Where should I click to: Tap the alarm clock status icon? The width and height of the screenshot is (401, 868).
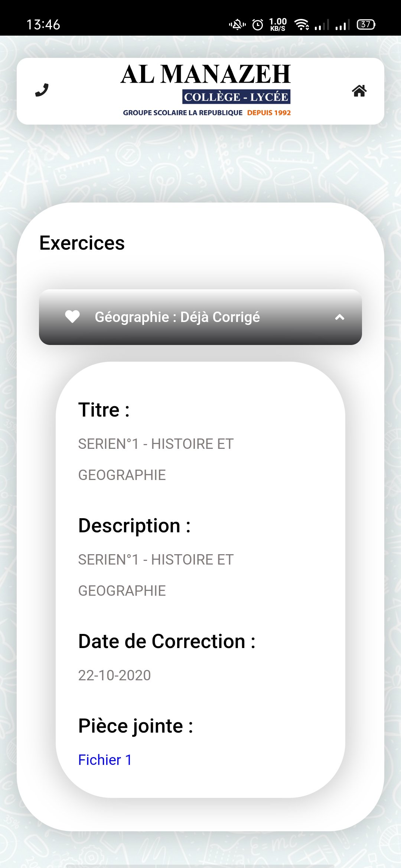point(258,24)
